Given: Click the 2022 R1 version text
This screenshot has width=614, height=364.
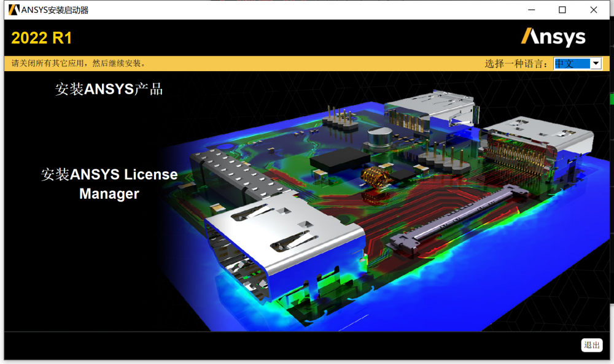Looking at the screenshot, I should tap(42, 38).
